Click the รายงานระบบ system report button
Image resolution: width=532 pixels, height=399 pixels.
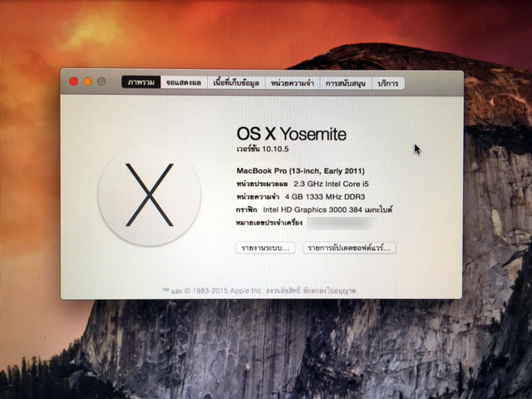[265, 248]
